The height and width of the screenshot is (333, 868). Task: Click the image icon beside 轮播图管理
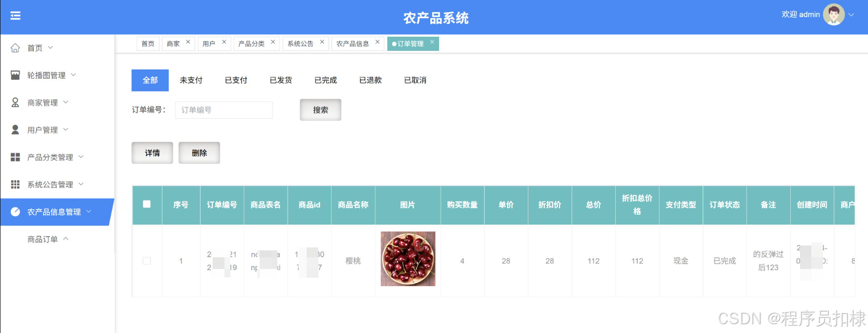(15, 75)
